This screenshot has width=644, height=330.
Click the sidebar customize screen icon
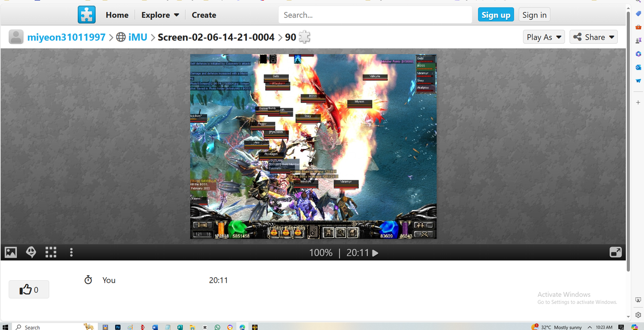click(x=638, y=300)
